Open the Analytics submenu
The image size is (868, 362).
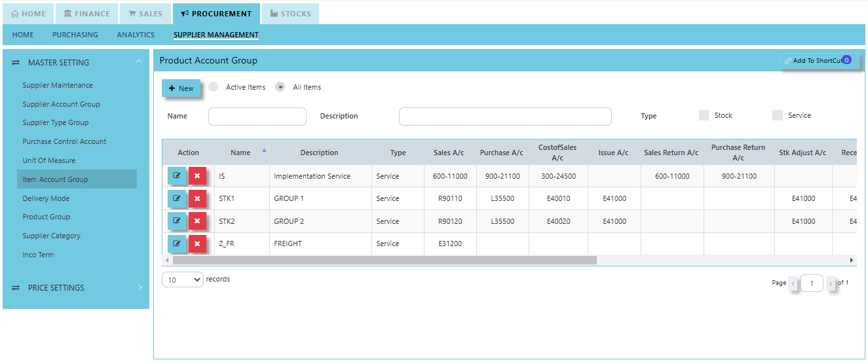click(136, 35)
